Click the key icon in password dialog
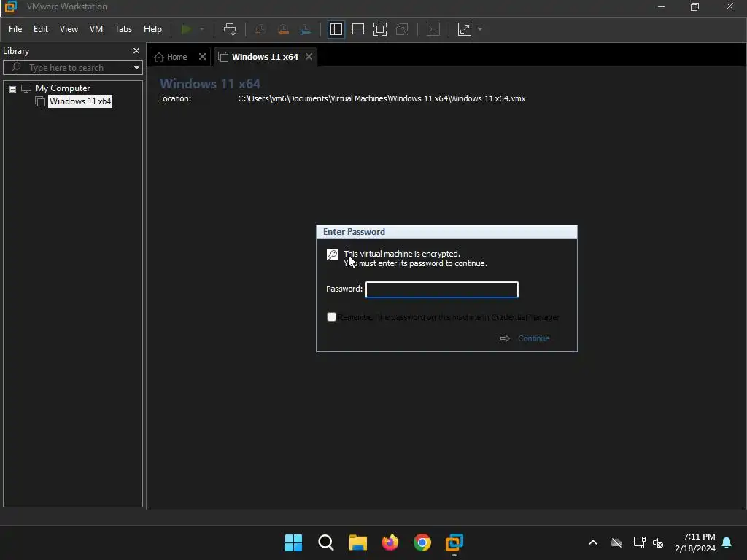Viewport: 747px width, 560px height. pos(333,254)
